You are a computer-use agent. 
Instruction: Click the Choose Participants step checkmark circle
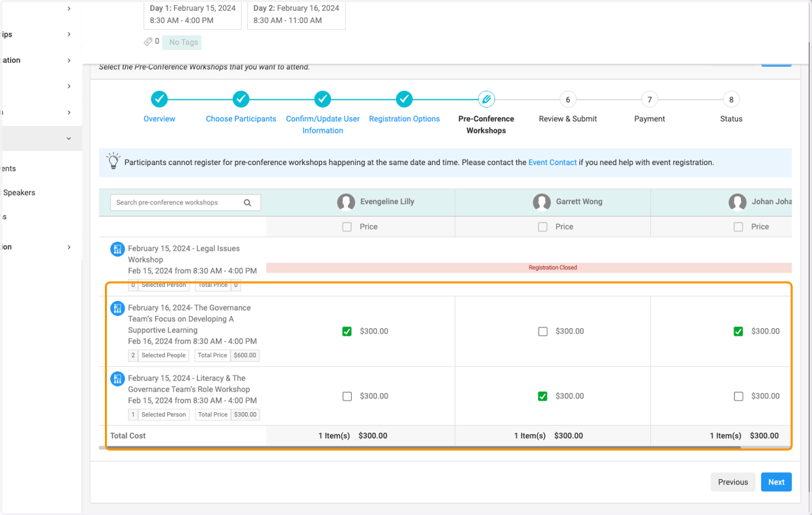241,99
